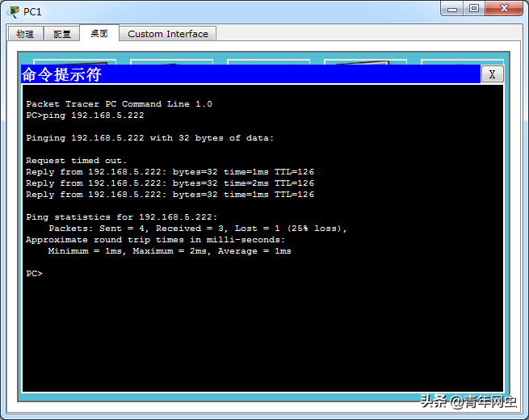The image size is (529, 420).
Task: Minimize the PC1 window
Action: point(452,9)
